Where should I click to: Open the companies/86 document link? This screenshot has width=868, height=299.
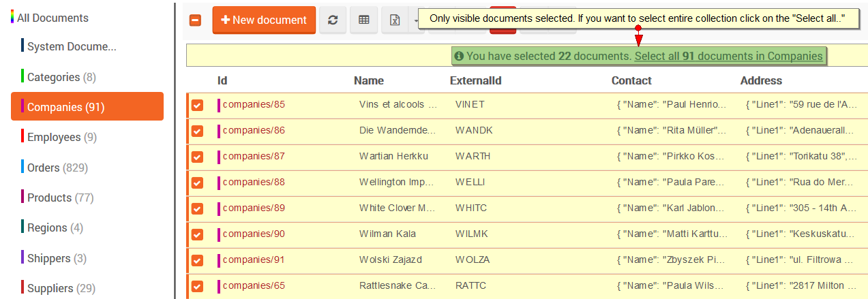pos(254,130)
